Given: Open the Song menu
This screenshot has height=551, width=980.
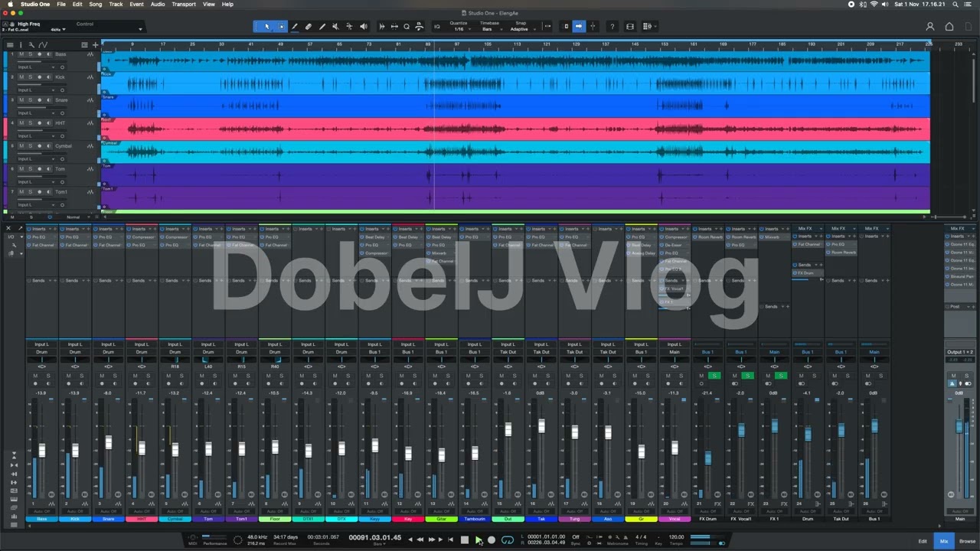Looking at the screenshot, I should [96, 4].
